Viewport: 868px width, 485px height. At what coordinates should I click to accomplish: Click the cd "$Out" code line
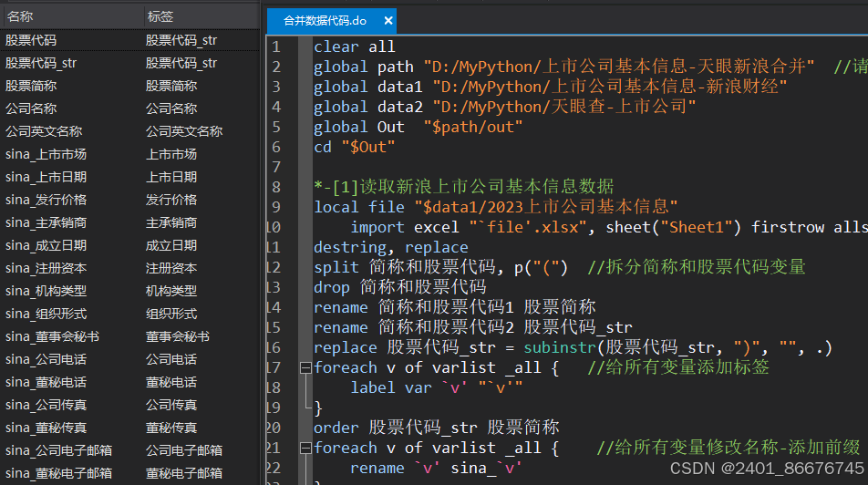[355, 147]
